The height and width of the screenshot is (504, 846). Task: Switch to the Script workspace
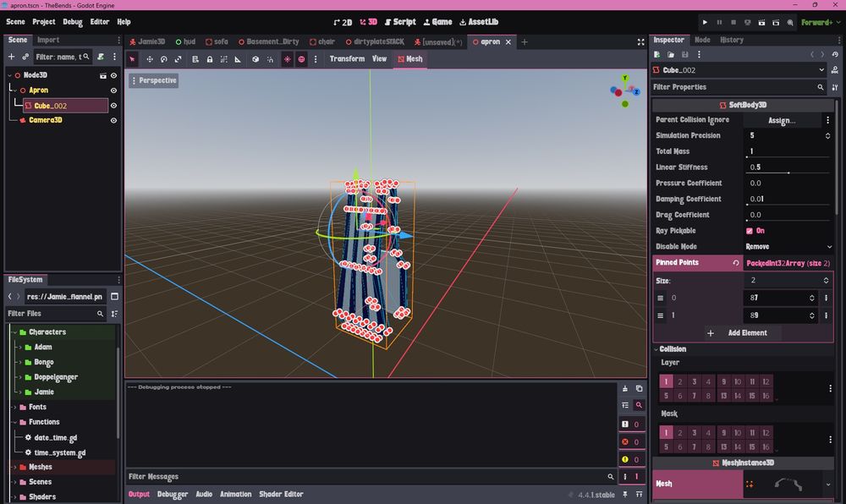pos(400,22)
